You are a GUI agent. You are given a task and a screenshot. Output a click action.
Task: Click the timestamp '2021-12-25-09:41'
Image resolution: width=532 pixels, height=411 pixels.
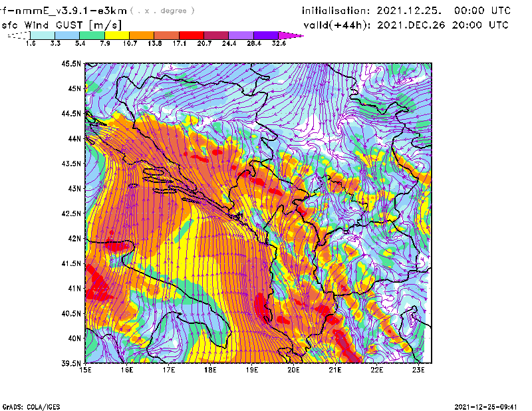[485, 407]
